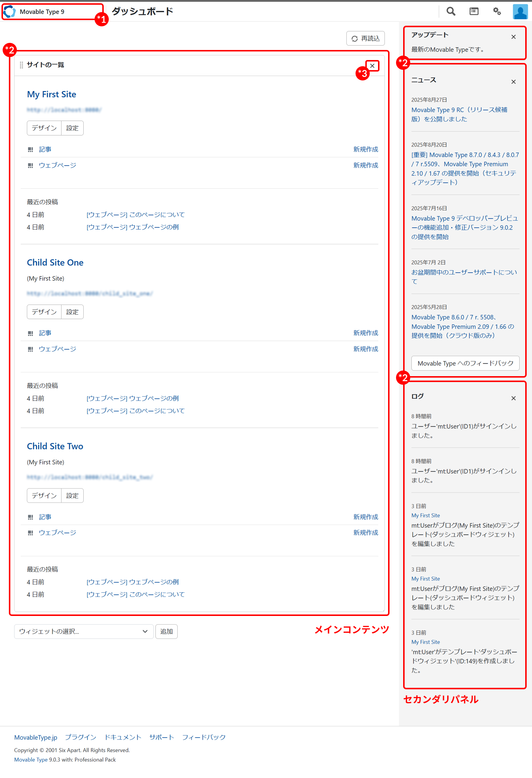
Task: Open system settings gears icon
Action: [x=497, y=12]
